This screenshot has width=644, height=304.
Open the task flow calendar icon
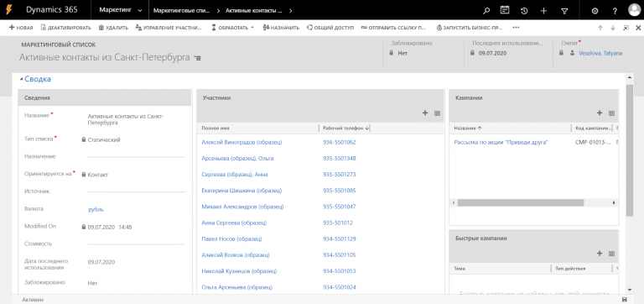coord(505,10)
